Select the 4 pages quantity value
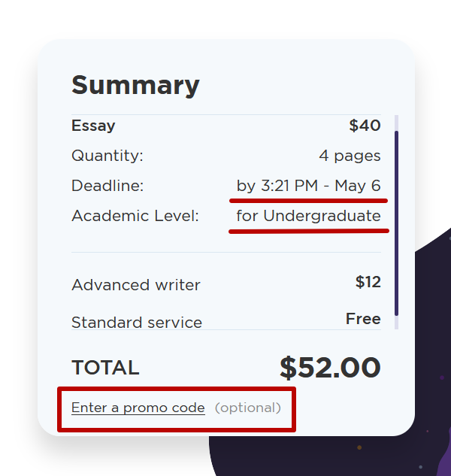Viewport: 451px width, 476px height. (350, 156)
